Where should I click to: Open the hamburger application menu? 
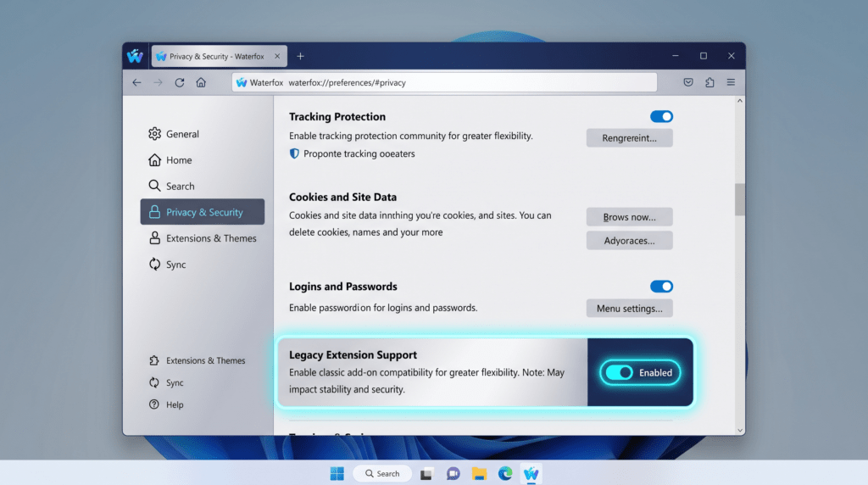[731, 82]
